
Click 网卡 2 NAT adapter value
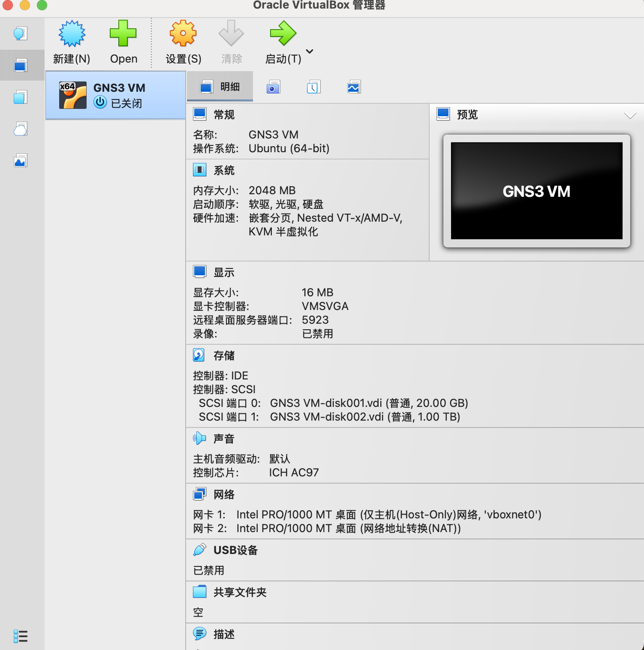[x=349, y=528]
